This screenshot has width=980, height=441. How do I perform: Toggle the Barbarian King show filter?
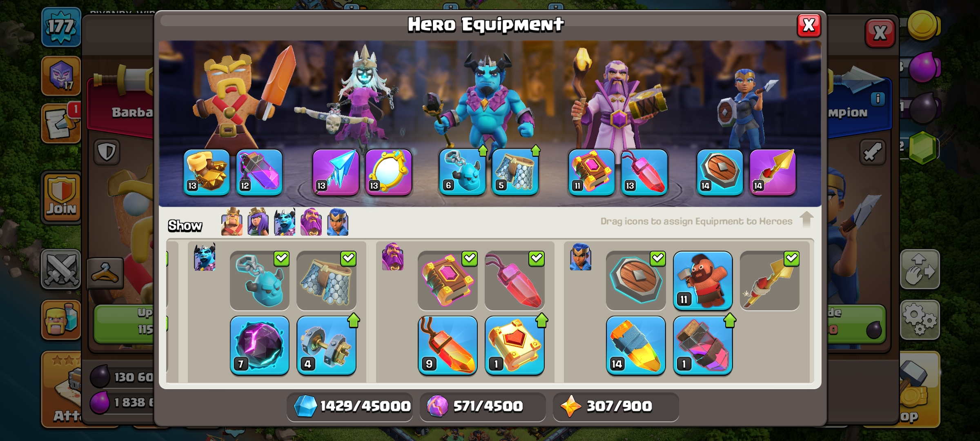[x=232, y=222]
